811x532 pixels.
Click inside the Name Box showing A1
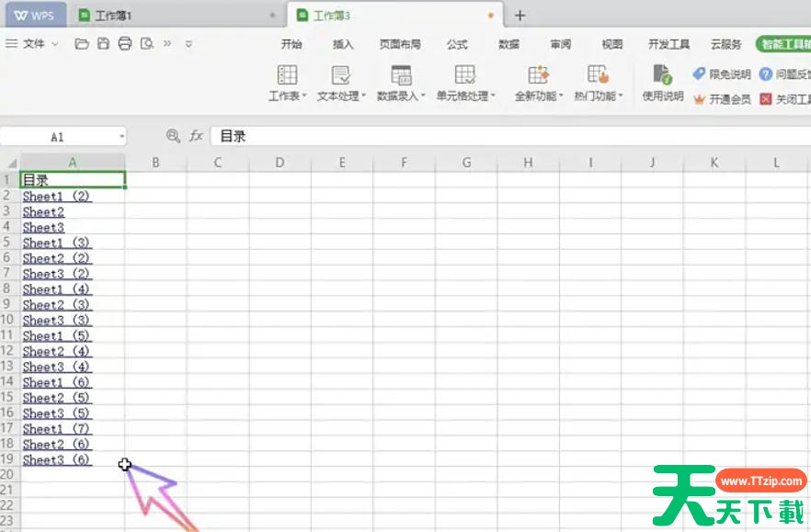60,135
